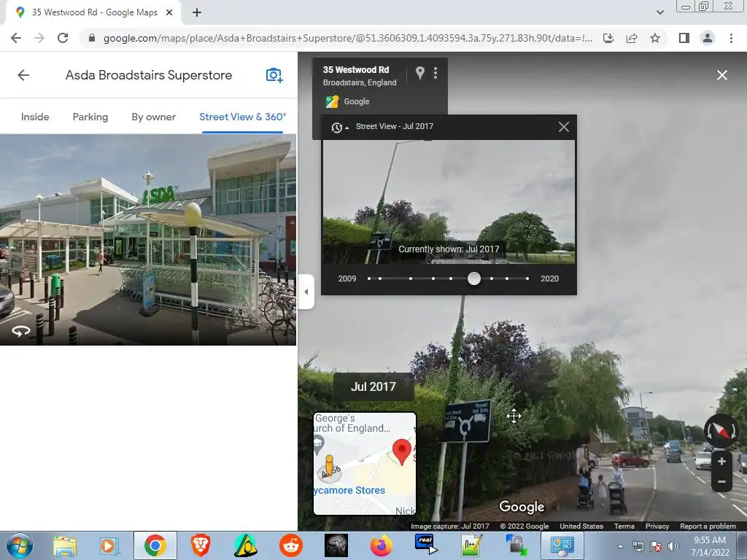Jump to the last timeline point near 2020

527,279
